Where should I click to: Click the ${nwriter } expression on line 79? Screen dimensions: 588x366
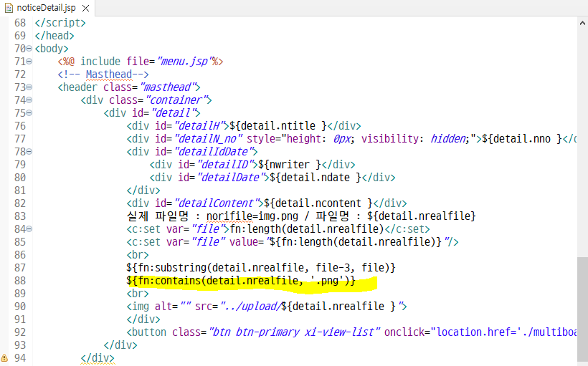[x=290, y=165]
